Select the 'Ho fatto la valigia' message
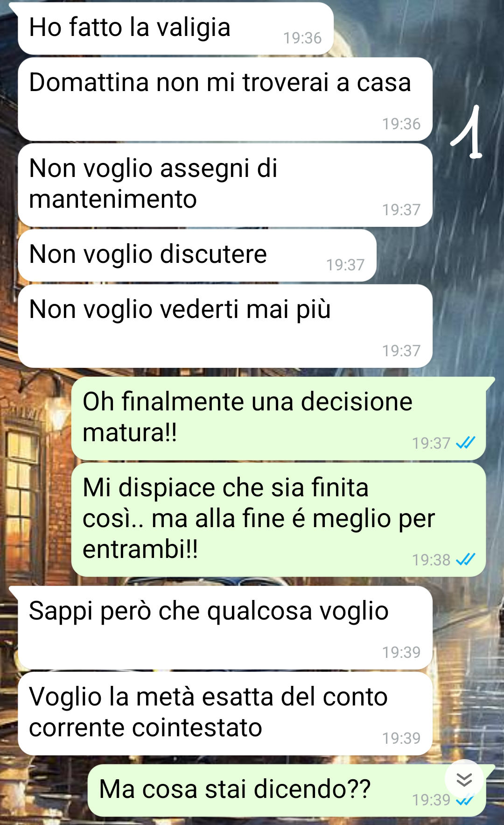The width and height of the screenshot is (504, 825). tap(175, 28)
